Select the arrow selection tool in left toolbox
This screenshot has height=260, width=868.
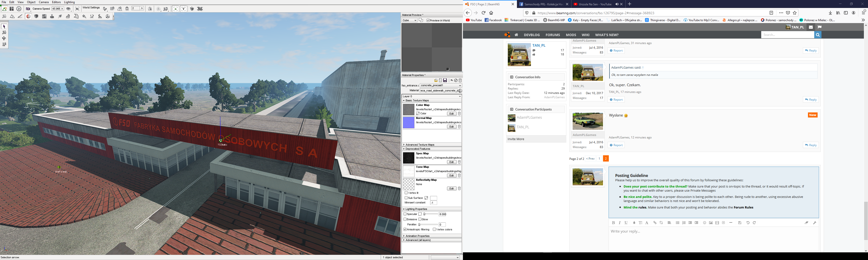(x=4, y=26)
